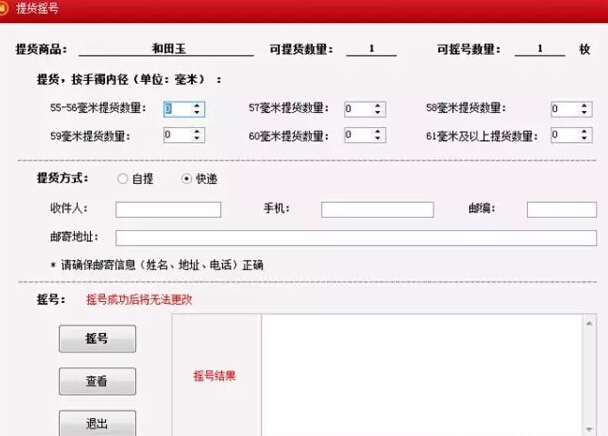Screen dimensions: 608x436
Task: Click the 邮编 postal code field
Action: click(x=561, y=210)
